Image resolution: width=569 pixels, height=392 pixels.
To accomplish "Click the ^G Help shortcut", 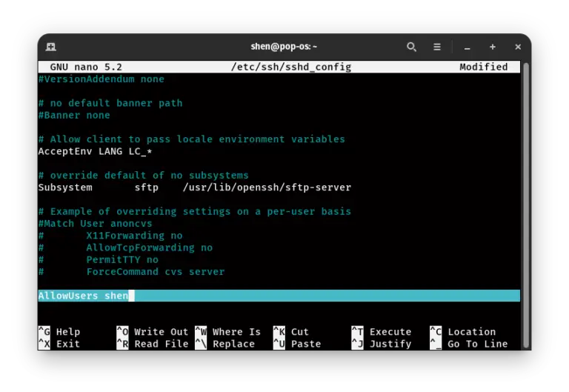I will [x=59, y=332].
